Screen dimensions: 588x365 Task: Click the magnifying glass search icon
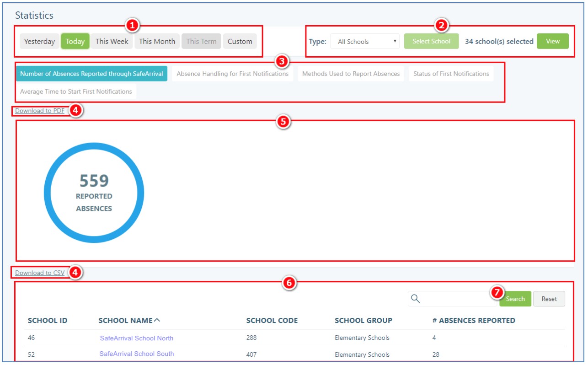[415, 299]
